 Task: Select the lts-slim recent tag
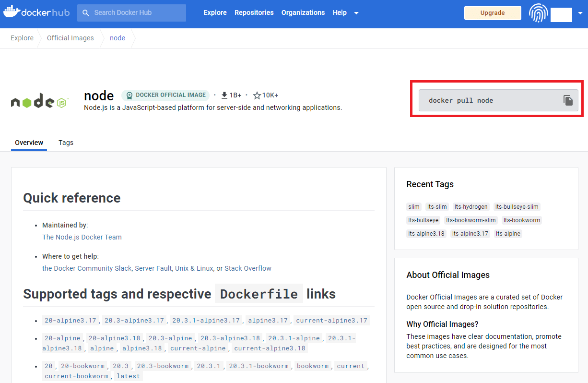coord(437,207)
